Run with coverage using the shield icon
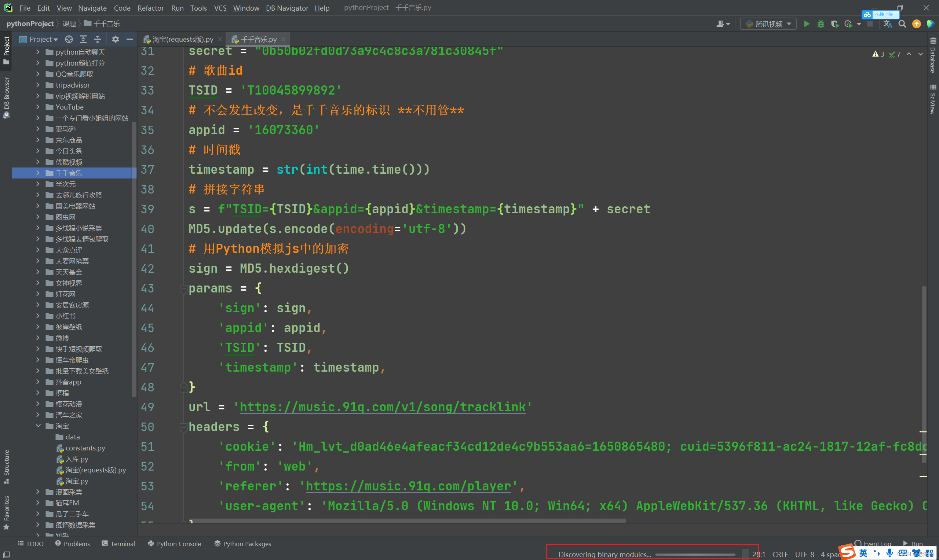939x560 pixels. tap(835, 23)
